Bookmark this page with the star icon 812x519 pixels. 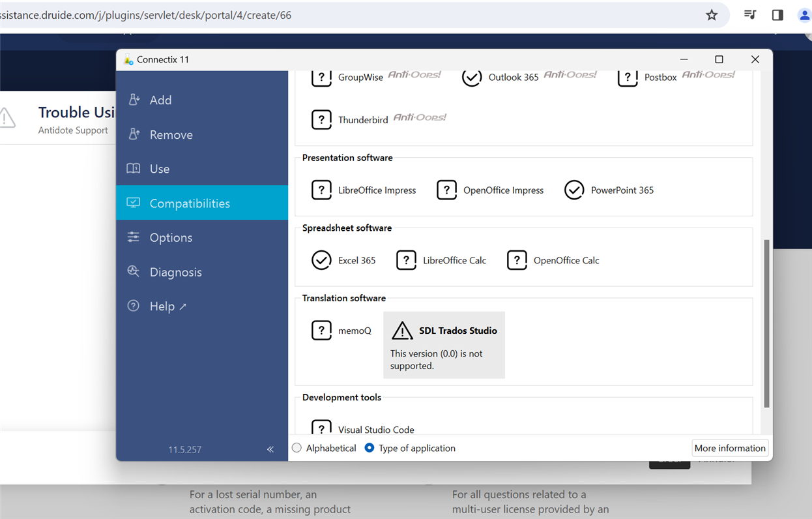(712, 15)
